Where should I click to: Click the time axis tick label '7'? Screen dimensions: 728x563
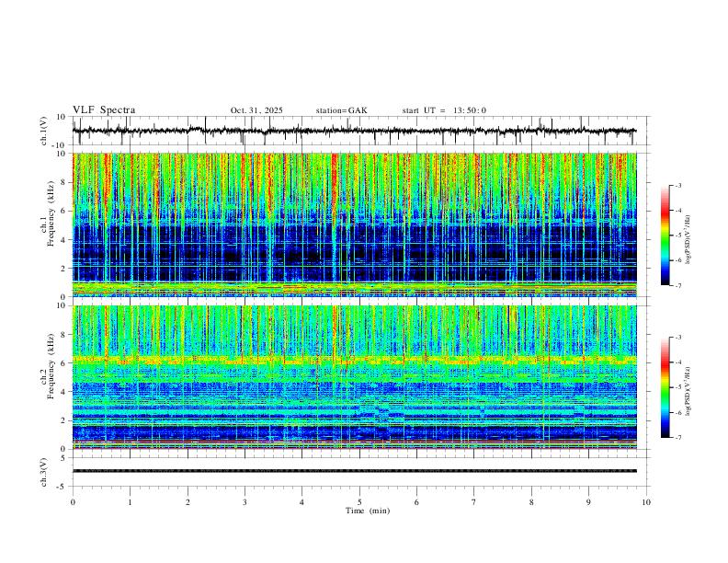tap(474, 502)
